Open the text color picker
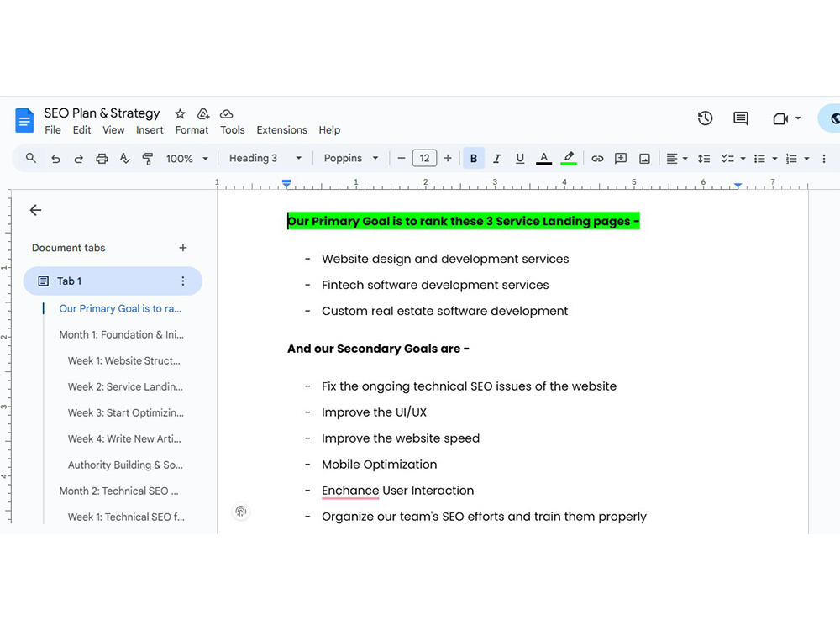This screenshot has width=840, height=630. 543,159
